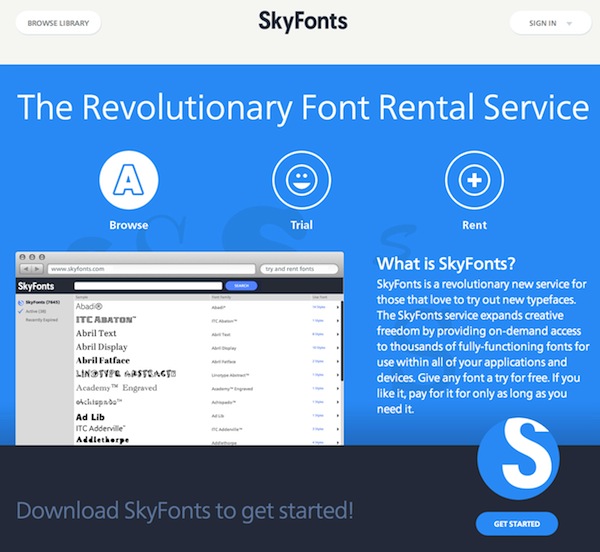The height and width of the screenshot is (552, 600).
Task: Click the Rent label under the plus
Action: (x=474, y=225)
